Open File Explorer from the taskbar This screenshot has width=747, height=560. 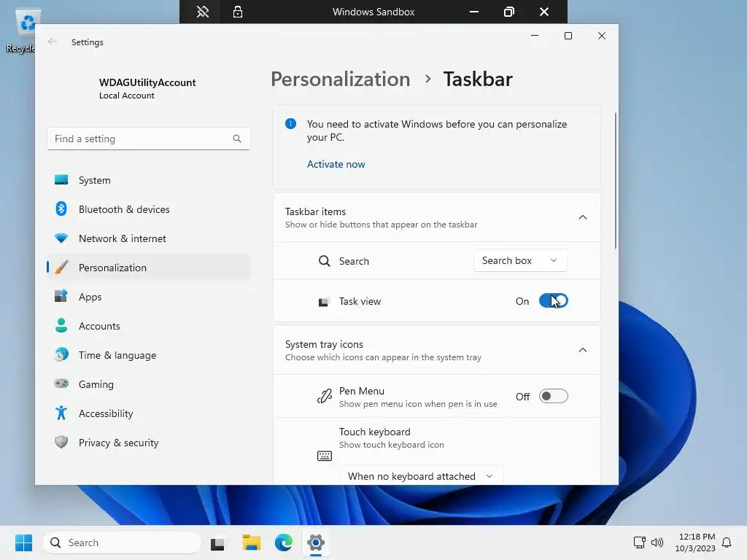pyautogui.click(x=251, y=542)
